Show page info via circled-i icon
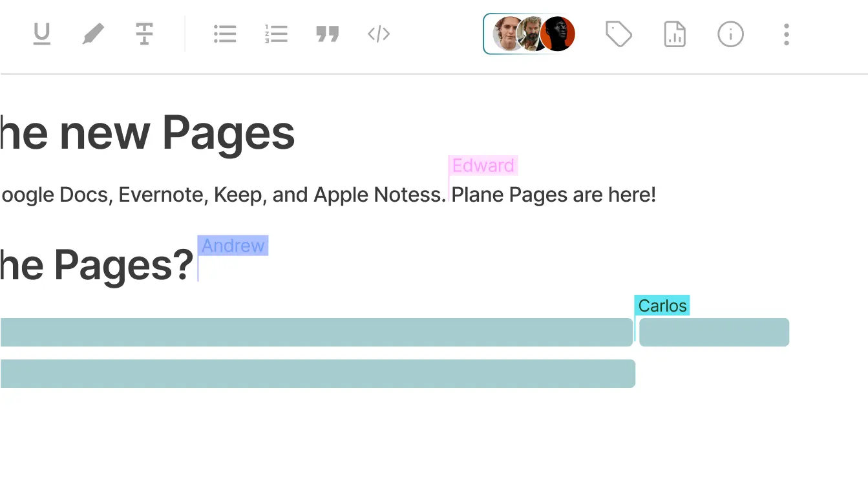Viewport: 868px width, 481px height. point(730,34)
